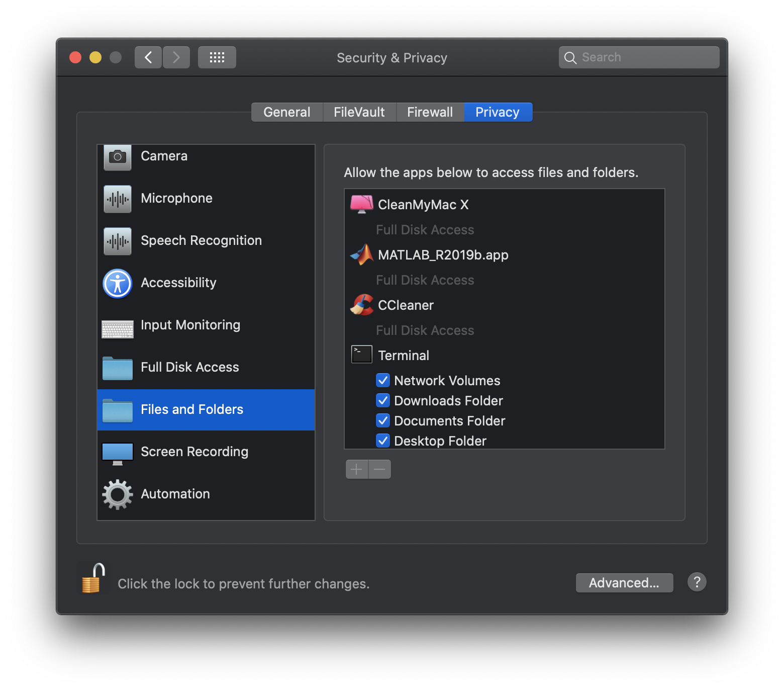Click the Full Disk Access folder icon

118,368
